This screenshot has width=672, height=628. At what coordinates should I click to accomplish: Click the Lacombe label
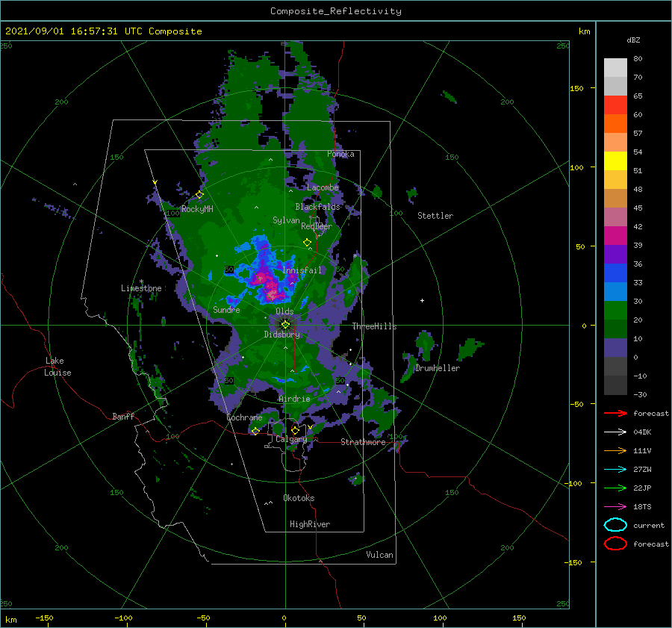pyautogui.click(x=323, y=187)
